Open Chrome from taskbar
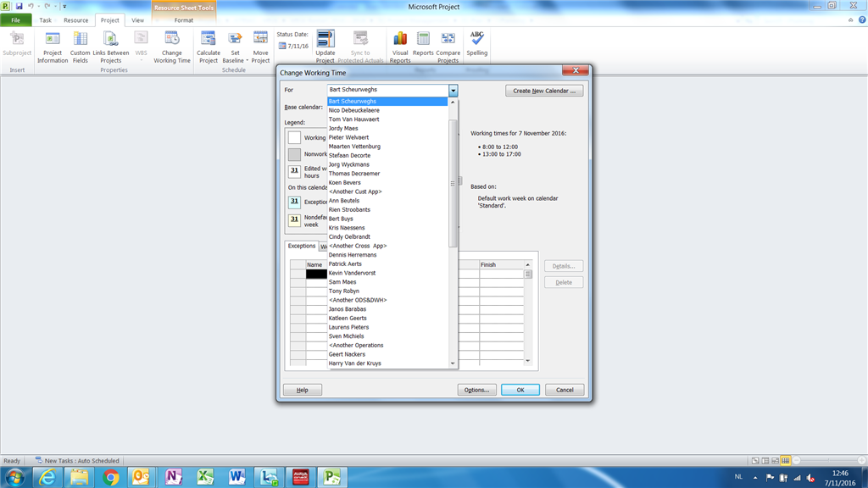868x488 pixels. [111, 477]
